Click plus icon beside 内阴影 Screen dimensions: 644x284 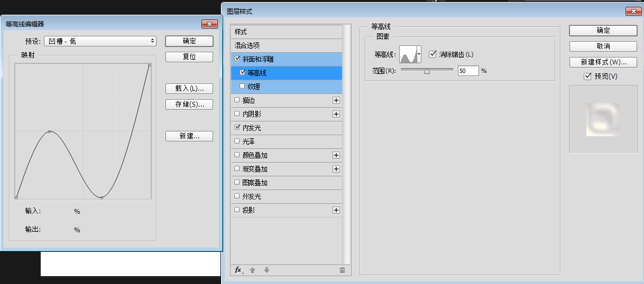click(336, 114)
